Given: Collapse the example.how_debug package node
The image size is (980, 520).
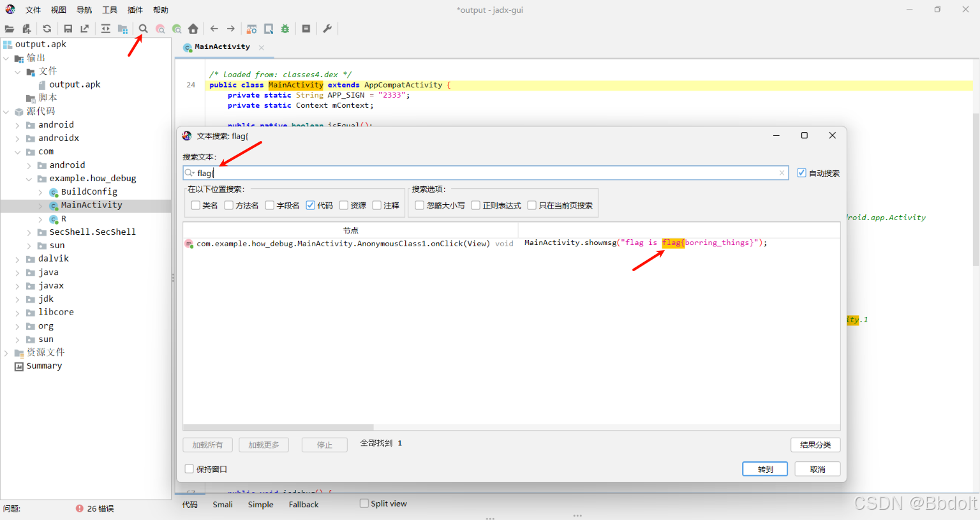Looking at the screenshot, I should click(x=29, y=179).
